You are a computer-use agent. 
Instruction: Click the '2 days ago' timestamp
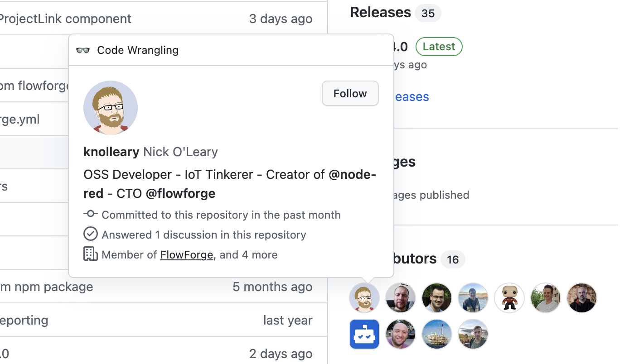(x=281, y=354)
